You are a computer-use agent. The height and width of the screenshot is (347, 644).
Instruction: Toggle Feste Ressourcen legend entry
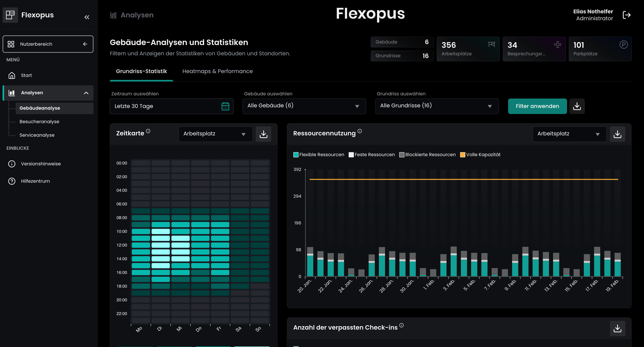click(372, 155)
